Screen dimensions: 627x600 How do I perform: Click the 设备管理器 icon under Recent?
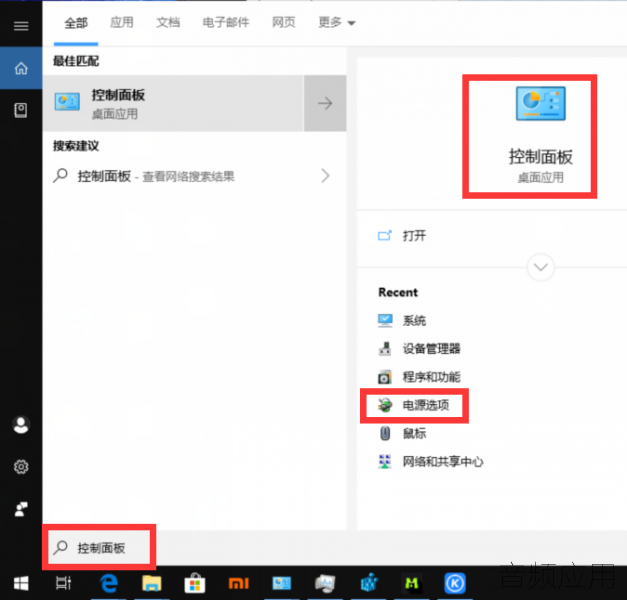tap(385, 349)
